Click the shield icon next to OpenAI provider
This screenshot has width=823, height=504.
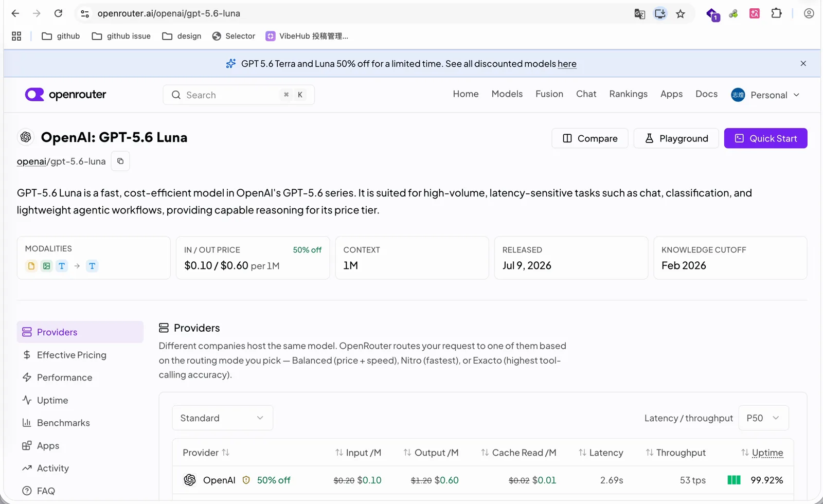click(x=246, y=480)
